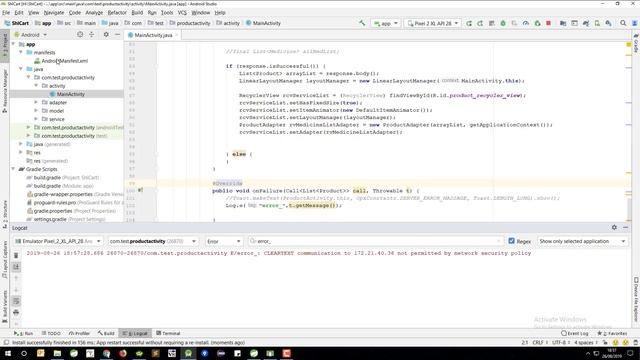Open Project panel settings gear
This screenshot has height=360, width=640.
tap(106, 35)
